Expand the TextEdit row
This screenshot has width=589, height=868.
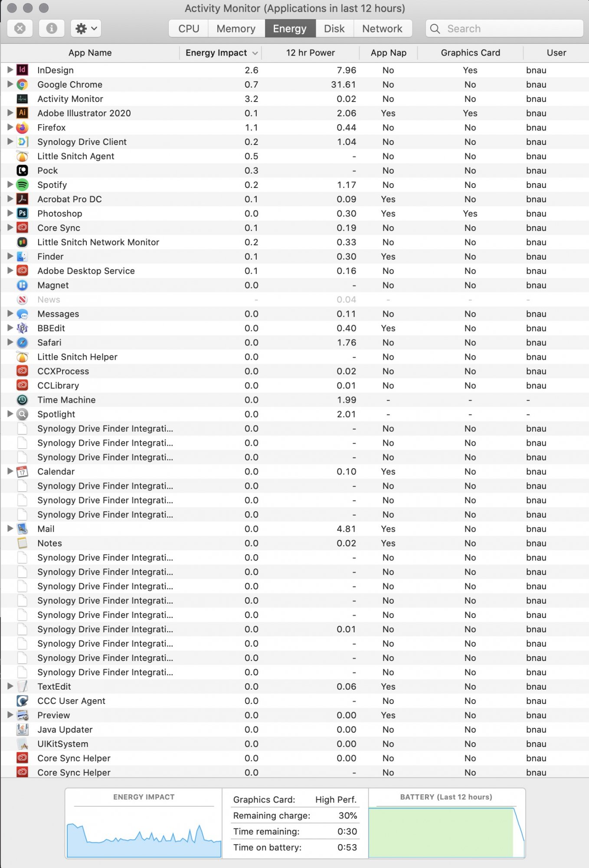click(x=10, y=686)
